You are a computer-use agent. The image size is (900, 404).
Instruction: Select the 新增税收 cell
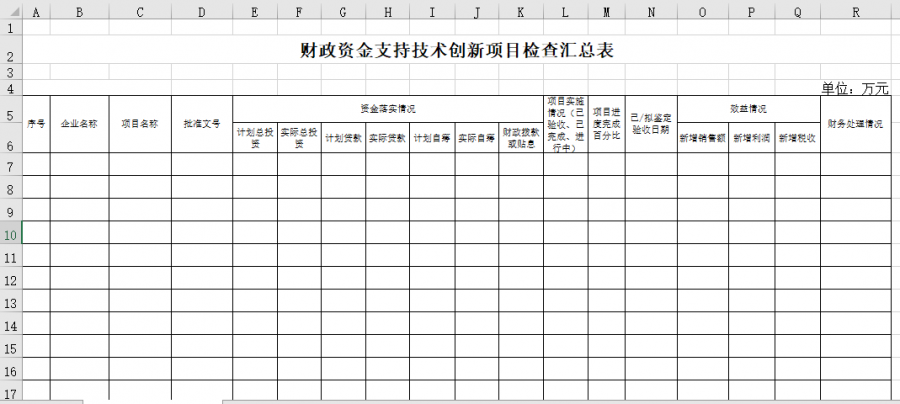click(798, 138)
